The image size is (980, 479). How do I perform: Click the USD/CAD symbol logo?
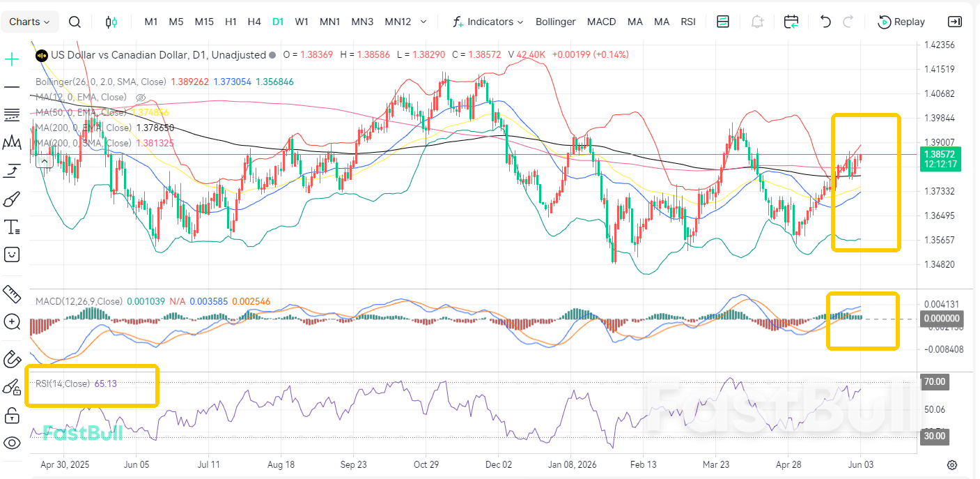41,54
